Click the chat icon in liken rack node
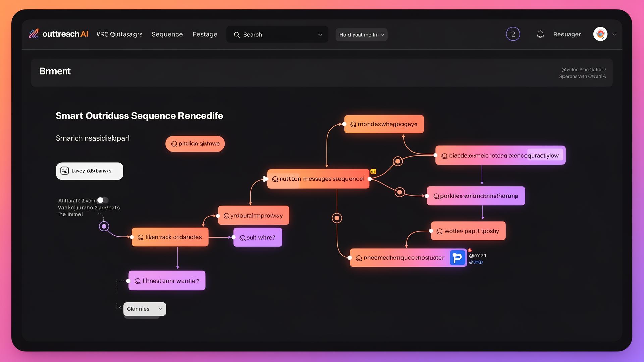Viewport: 644px width, 362px height. pyautogui.click(x=141, y=237)
